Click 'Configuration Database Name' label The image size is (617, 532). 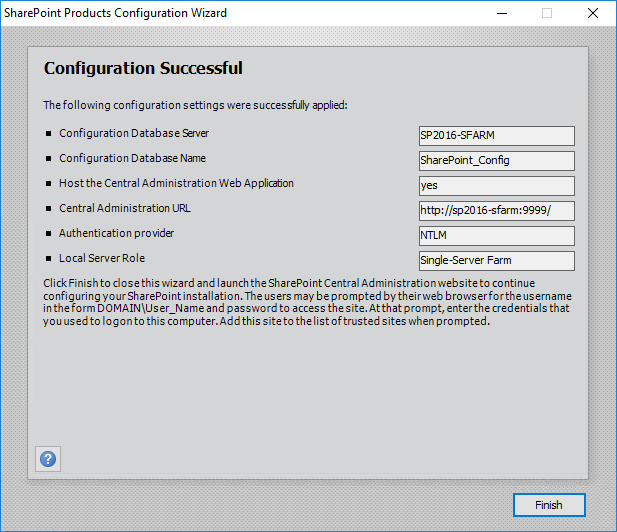coord(133,158)
